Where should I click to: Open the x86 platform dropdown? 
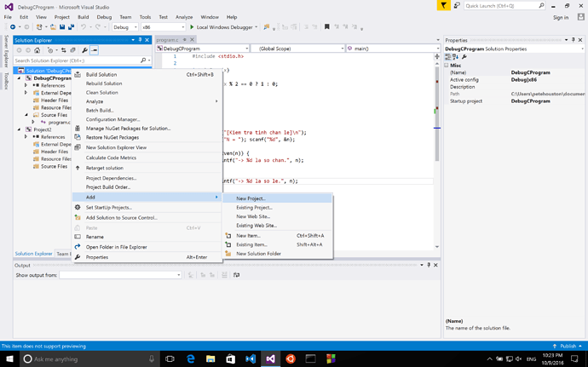163,27
